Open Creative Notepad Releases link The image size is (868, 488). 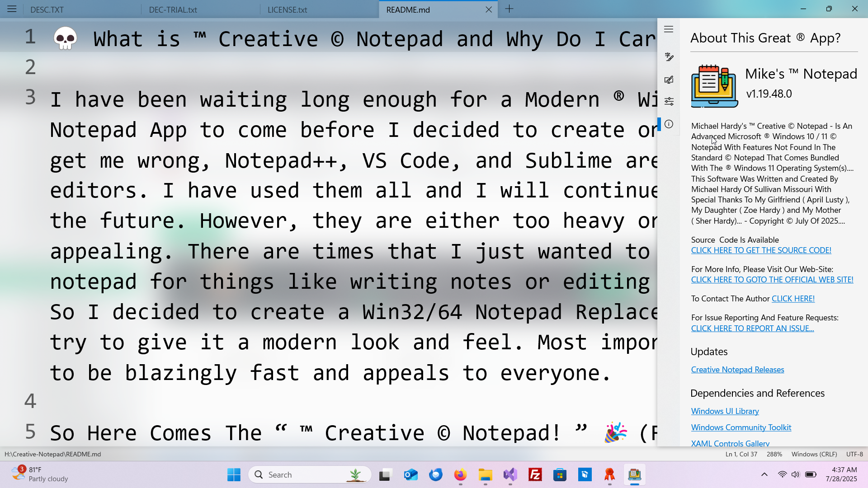pos(737,370)
